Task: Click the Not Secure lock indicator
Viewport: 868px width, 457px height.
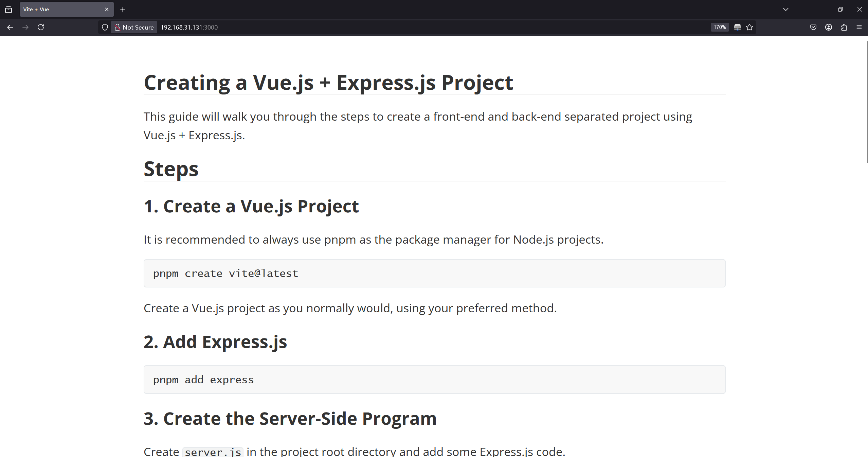Action: 134,27
